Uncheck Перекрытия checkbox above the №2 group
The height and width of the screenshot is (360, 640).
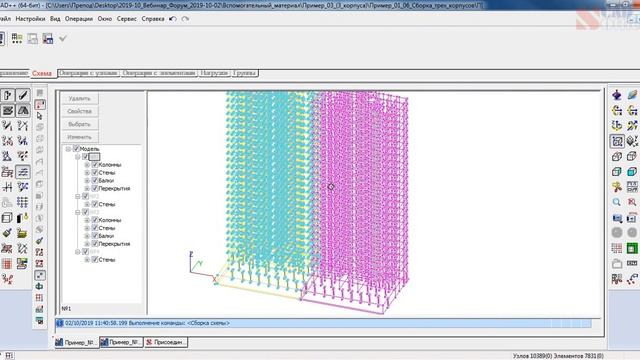(95, 189)
